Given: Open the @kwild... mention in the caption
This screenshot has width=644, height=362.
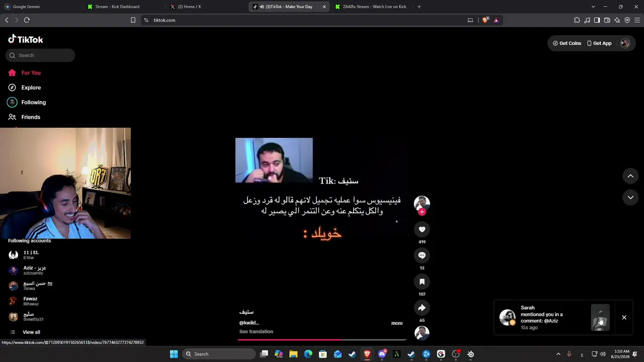Looking at the screenshot, I should coord(249,323).
